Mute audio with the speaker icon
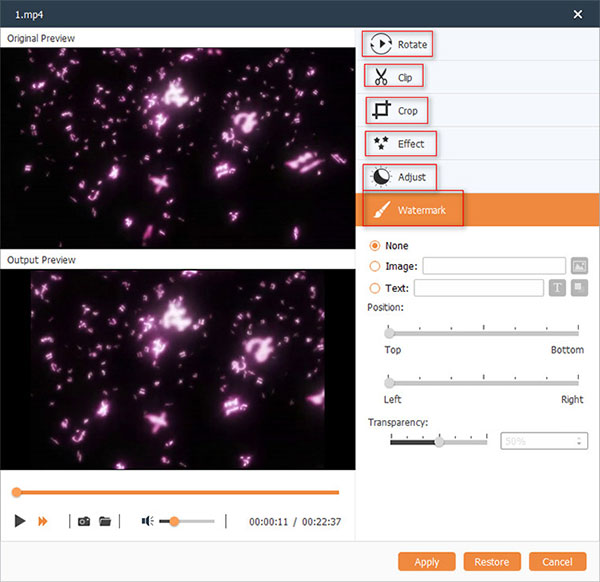The height and width of the screenshot is (582, 600). [x=147, y=521]
